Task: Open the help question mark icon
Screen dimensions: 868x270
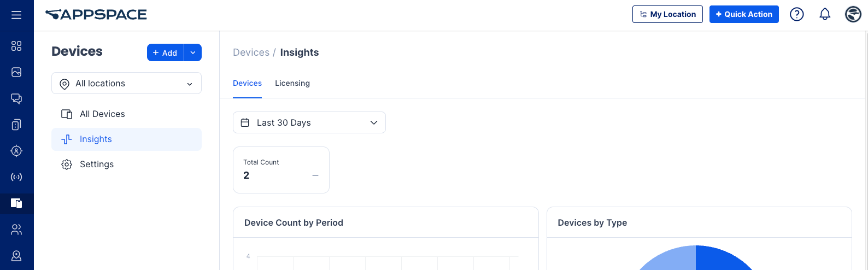Action: 797,14
